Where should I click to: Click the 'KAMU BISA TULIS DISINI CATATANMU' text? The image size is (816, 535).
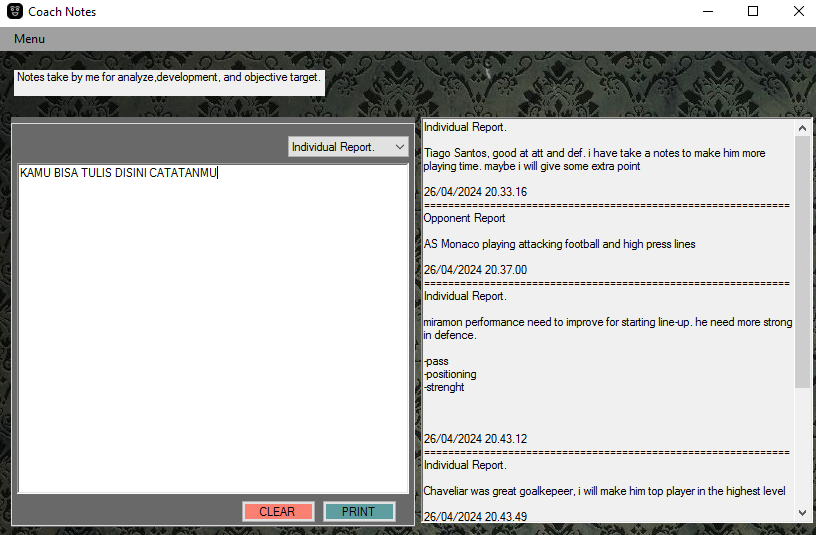(x=118, y=173)
